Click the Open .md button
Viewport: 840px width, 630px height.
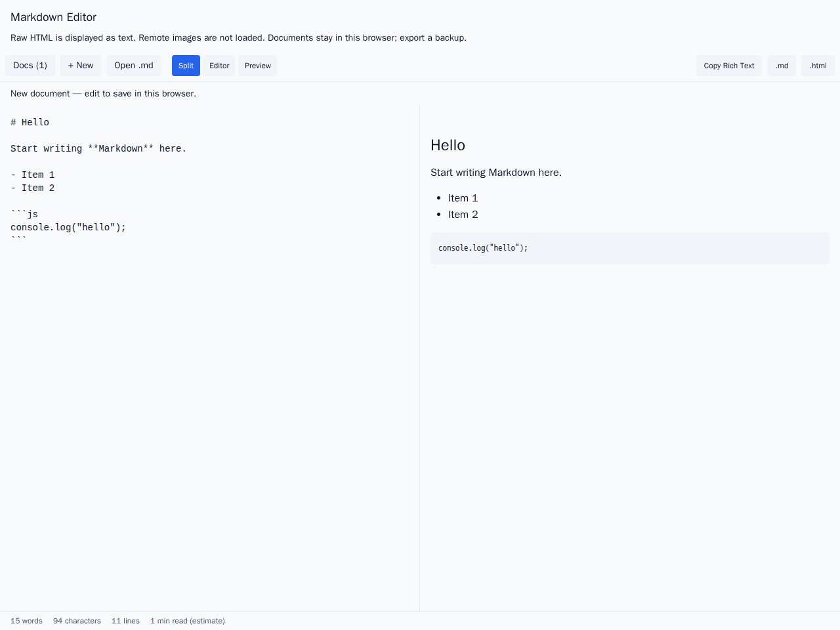[134, 66]
